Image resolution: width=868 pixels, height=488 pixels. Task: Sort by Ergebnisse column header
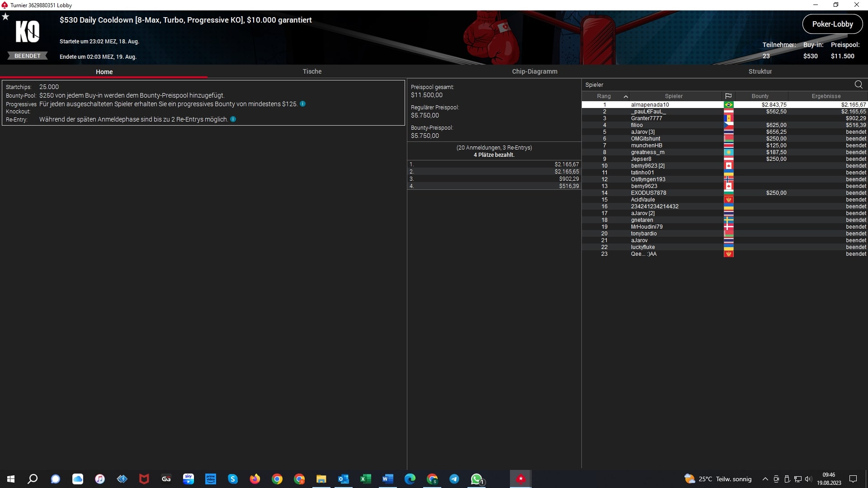[x=826, y=96]
